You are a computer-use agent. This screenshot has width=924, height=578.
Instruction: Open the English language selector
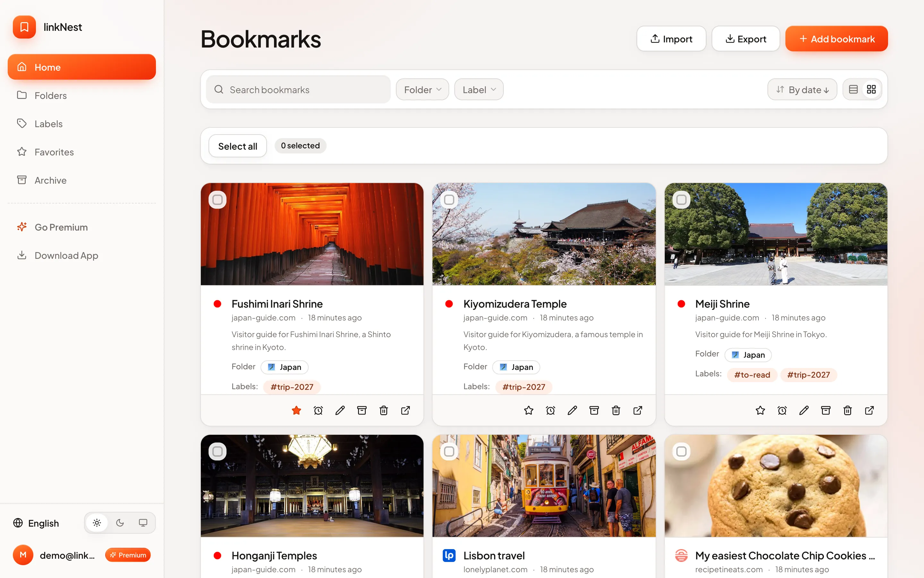(36, 523)
